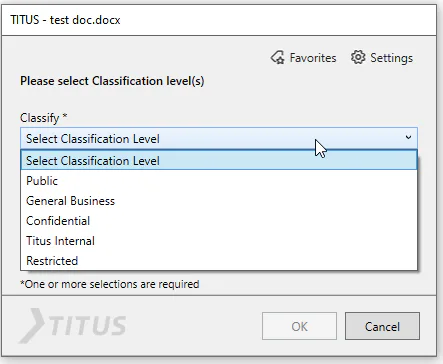Open the Settings text link
Image resolution: width=443 pixels, height=364 pixels.
tap(391, 58)
